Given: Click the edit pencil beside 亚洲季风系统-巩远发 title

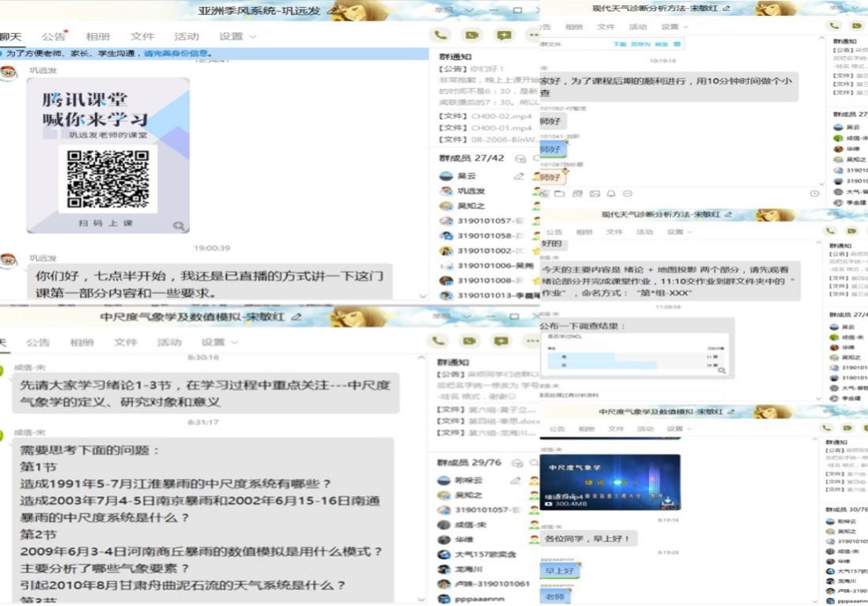Looking at the screenshot, I should coord(332,10).
